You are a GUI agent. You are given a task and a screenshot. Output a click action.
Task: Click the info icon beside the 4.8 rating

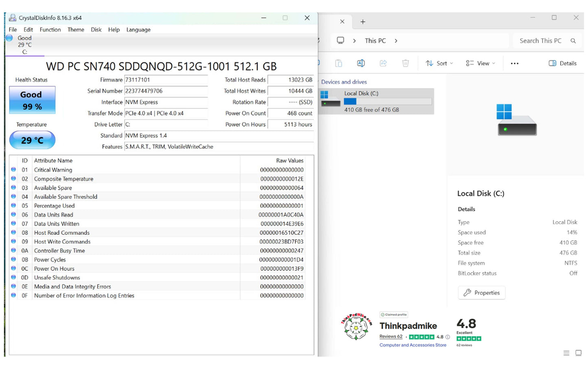tap(448, 337)
